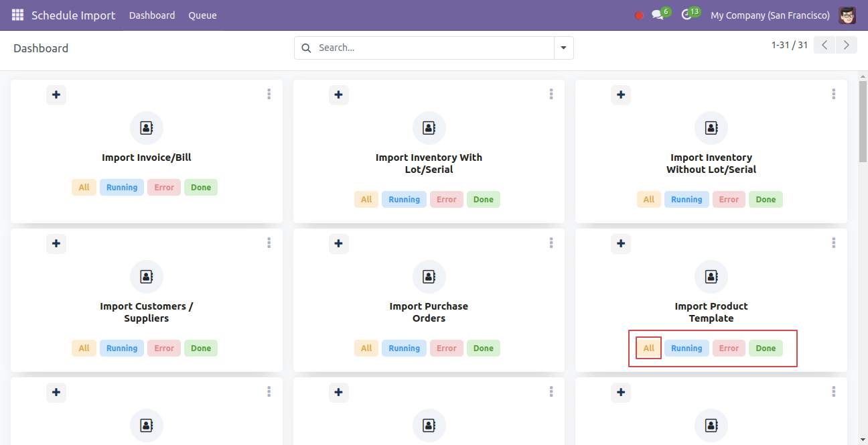
Task: Show Error jobs for Import Inventory With Lot/Serial
Action: 447,200
